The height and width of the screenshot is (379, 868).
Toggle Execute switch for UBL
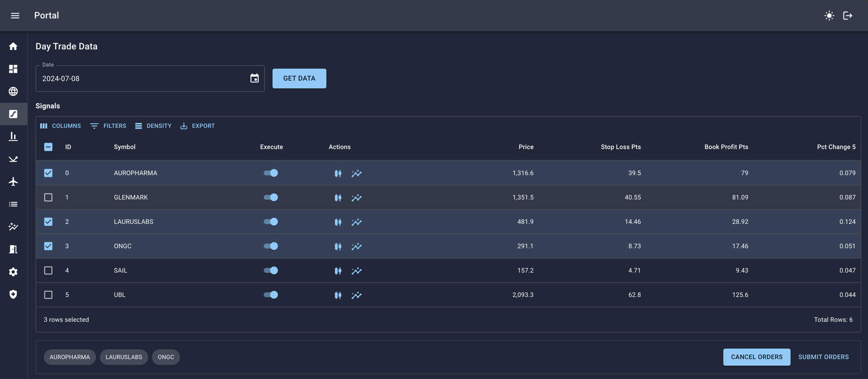pos(271,295)
